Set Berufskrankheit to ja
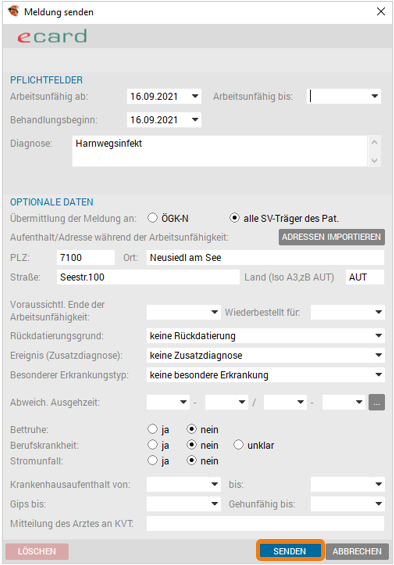The width and height of the screenshot is (394, 565). (153, 445)
